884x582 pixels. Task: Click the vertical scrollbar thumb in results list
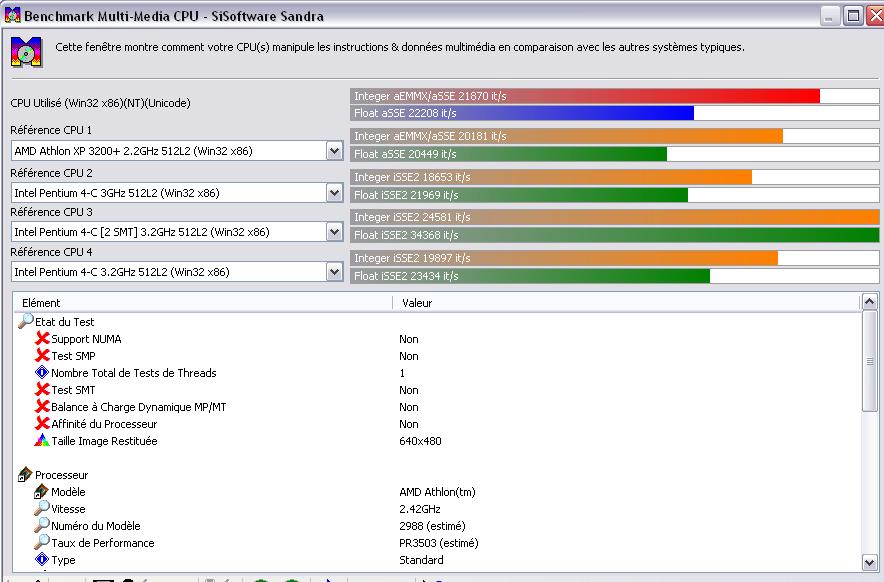[x=869, y=361]
